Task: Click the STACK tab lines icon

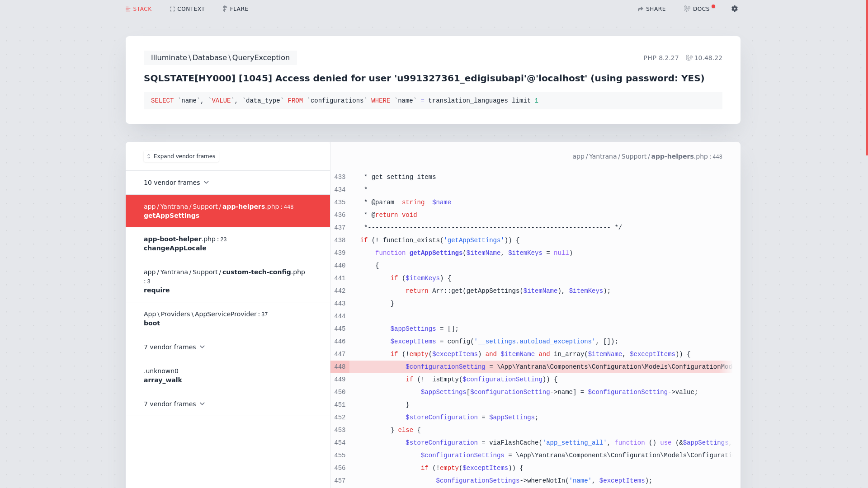Action: pyautogui.click(x=128, y=9)
